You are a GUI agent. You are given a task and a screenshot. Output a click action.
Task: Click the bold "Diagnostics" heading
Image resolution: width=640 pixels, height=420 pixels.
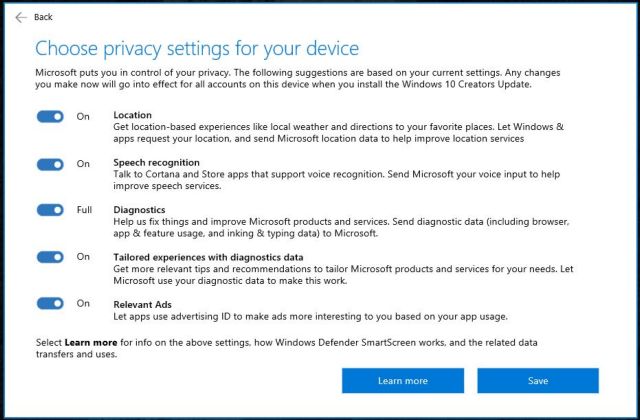point(140,210)
